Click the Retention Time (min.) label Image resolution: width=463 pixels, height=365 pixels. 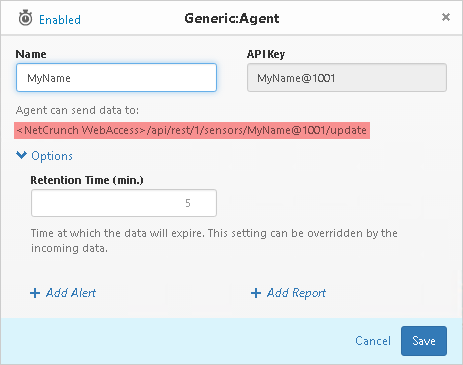pyautogui.click(x=87, y=180)
